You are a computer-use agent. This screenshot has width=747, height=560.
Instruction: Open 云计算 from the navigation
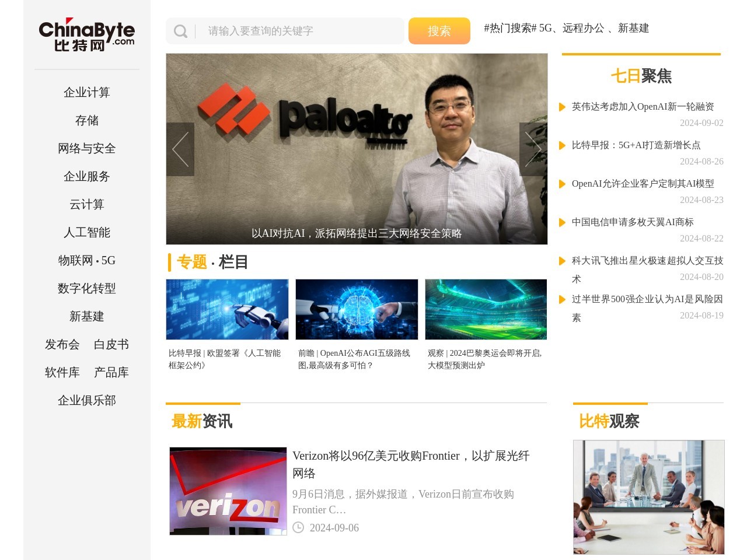pos(86,205)
